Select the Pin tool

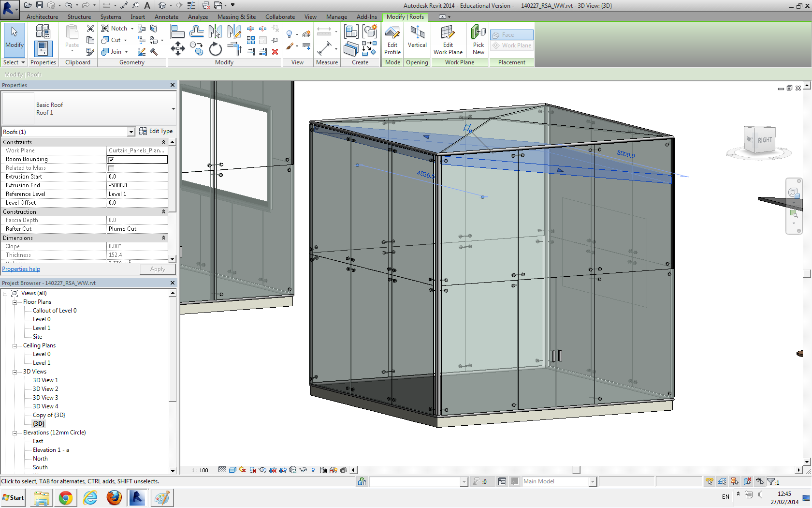point(275,40)
